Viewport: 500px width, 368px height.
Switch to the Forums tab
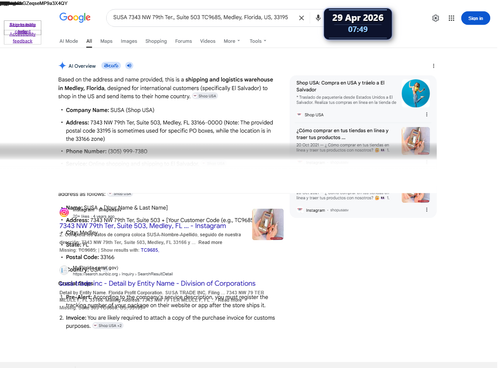(183, 41)
